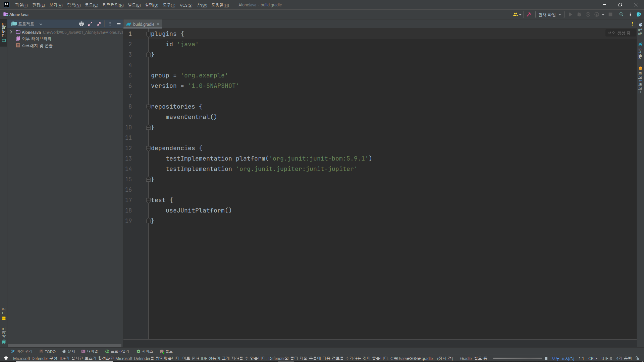Viewport: 644px width, 362px height.
Task: Click the Build Project hammer icon
Action: pos(529,14)
